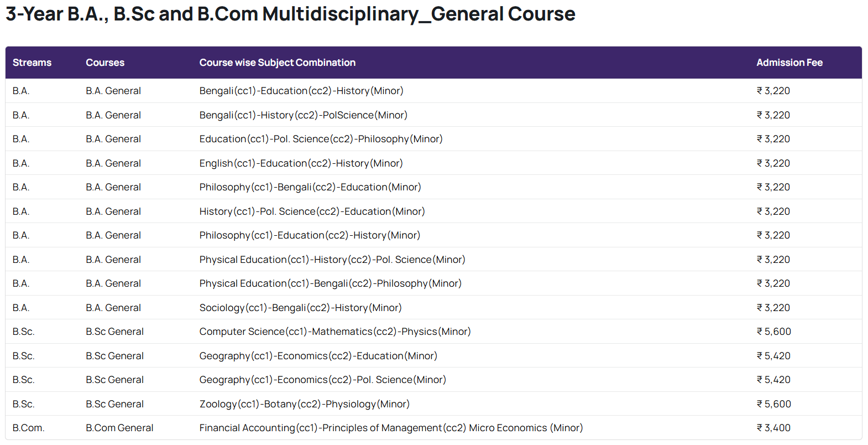This screenshot has width=868, height=445.
Task: Click the Education-Pol. Science-Philosophy combination
Action: coord(321,139)
